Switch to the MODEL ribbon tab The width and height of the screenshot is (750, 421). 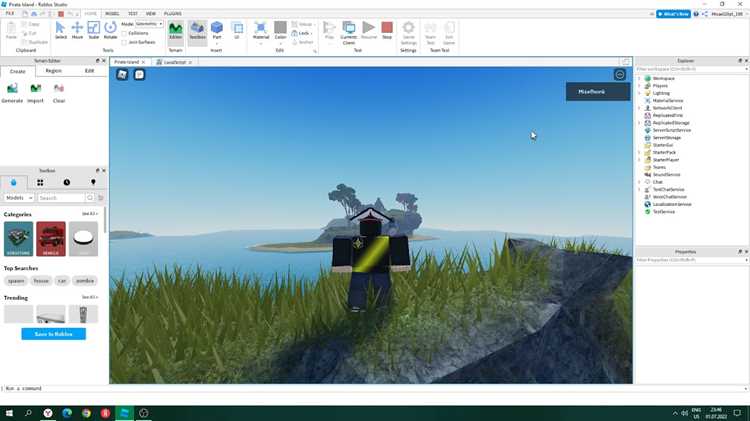(112, 14)
